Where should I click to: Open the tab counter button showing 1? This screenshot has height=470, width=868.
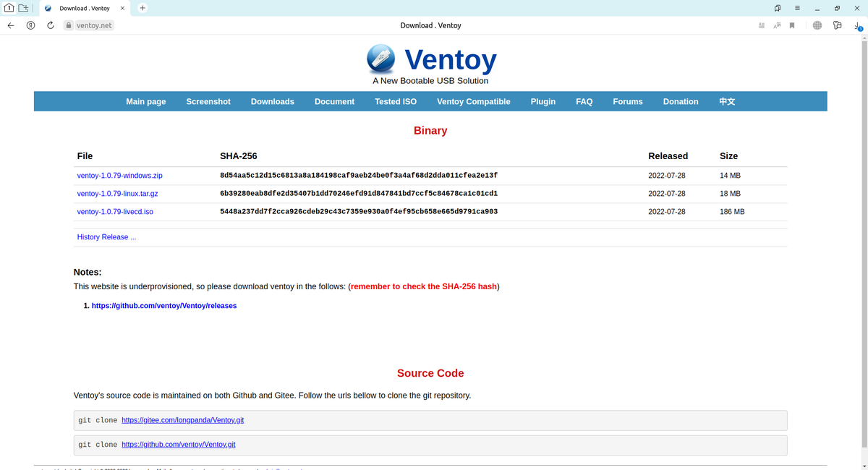(x=9, y=8)
